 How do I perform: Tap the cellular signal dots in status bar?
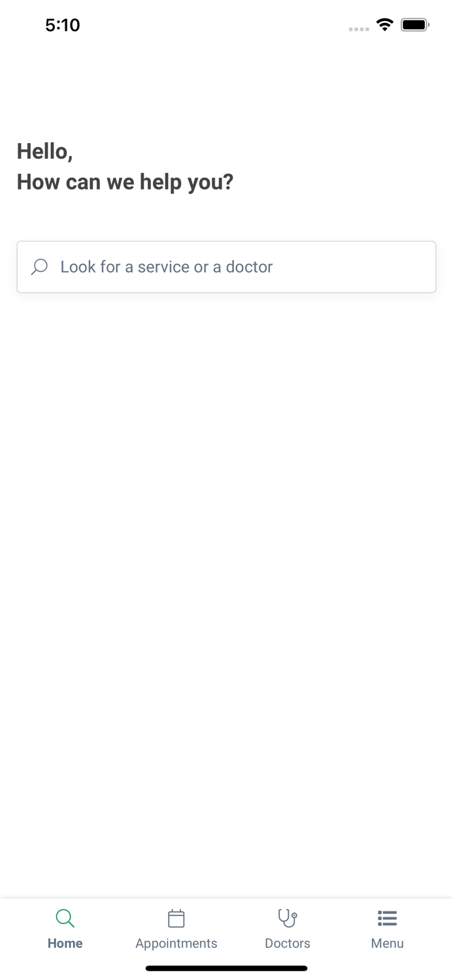point(359,29)
